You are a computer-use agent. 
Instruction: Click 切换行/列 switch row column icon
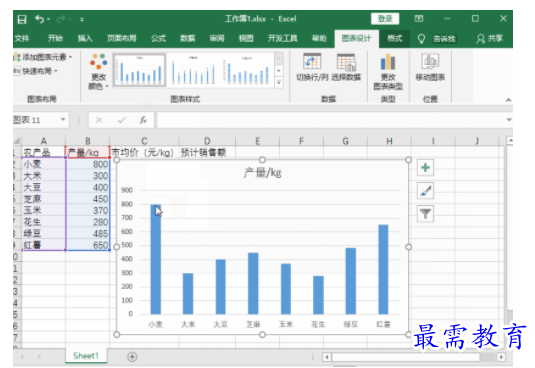(312, 68)
